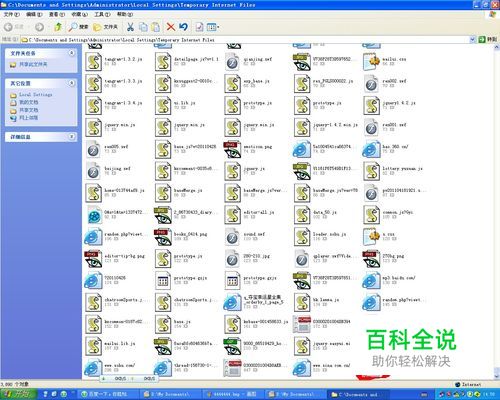Open the 收藏 (Favorites) menu
This screenshot has height=400, width=500.
click(79, 14)
